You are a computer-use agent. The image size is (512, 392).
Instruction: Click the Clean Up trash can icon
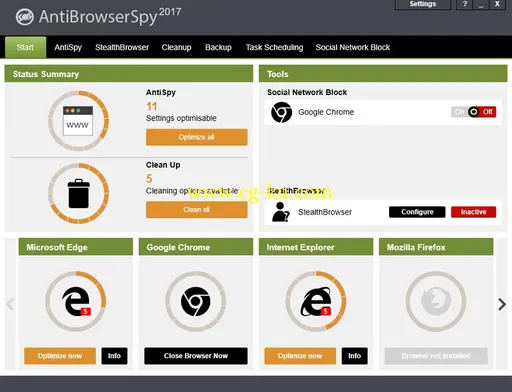pyautogui.click(x=79, y=193)
